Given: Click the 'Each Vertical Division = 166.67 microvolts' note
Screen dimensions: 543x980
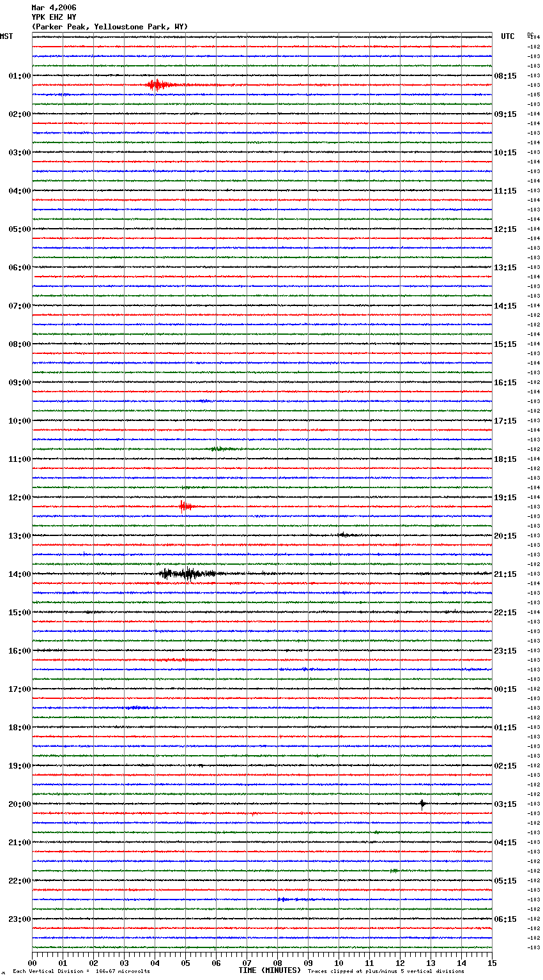Looking at the screenshot, I should point(81,972).
